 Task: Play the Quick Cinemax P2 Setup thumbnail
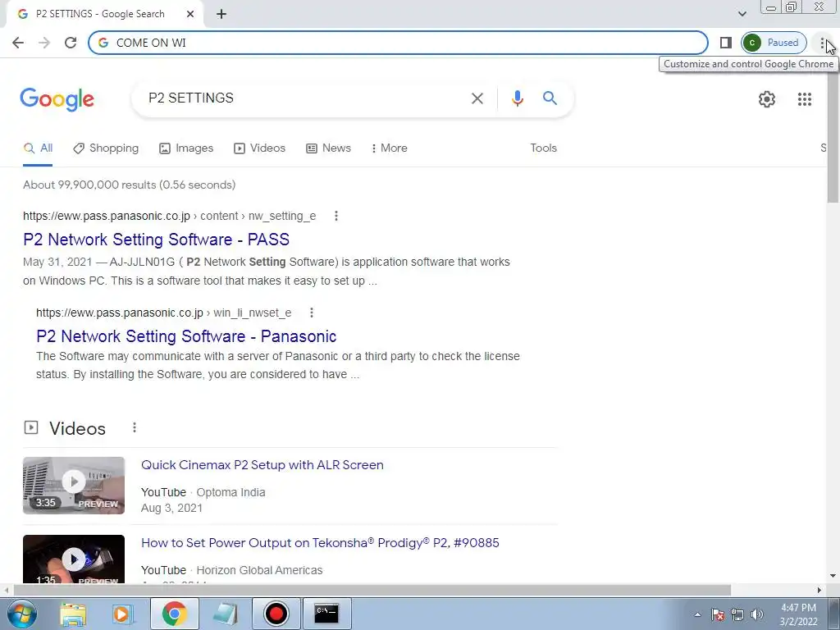pyautogui.click(x=74, y=486)
